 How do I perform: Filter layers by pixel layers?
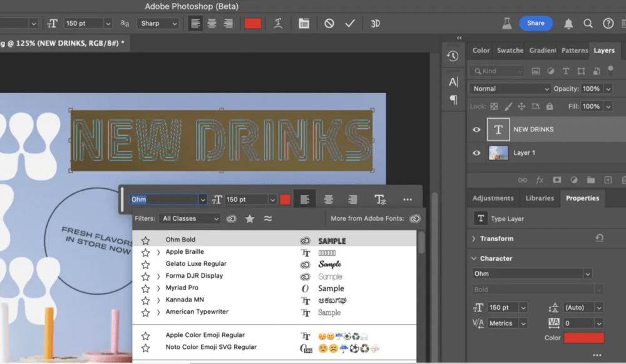coord(535,71)
